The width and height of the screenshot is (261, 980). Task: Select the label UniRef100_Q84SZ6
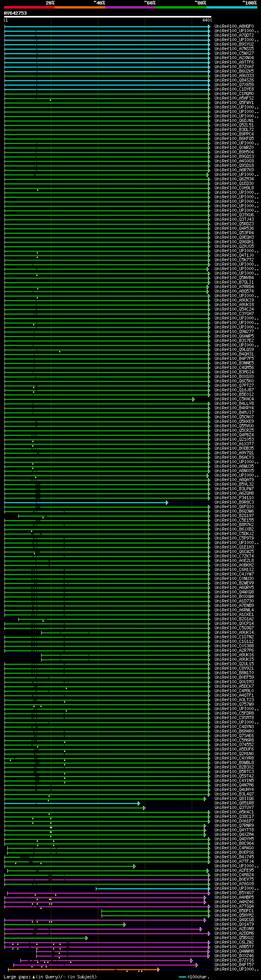pos(234,80)
